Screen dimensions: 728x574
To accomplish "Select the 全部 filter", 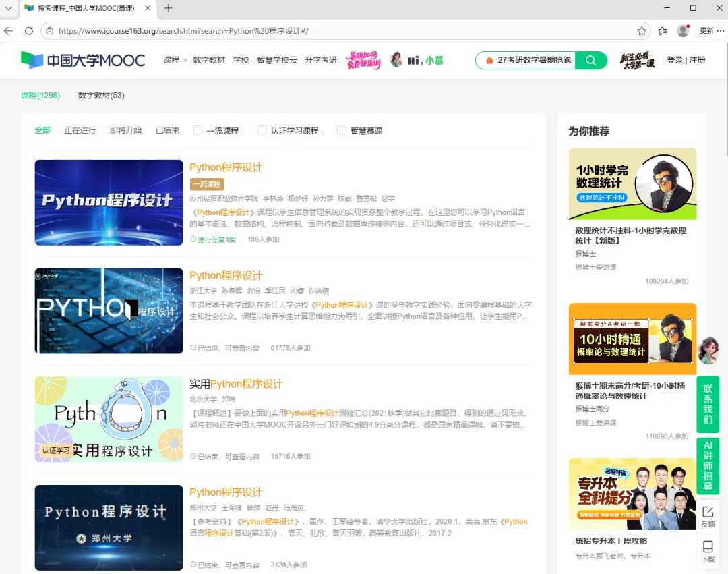I will click(x=42, y=130).
